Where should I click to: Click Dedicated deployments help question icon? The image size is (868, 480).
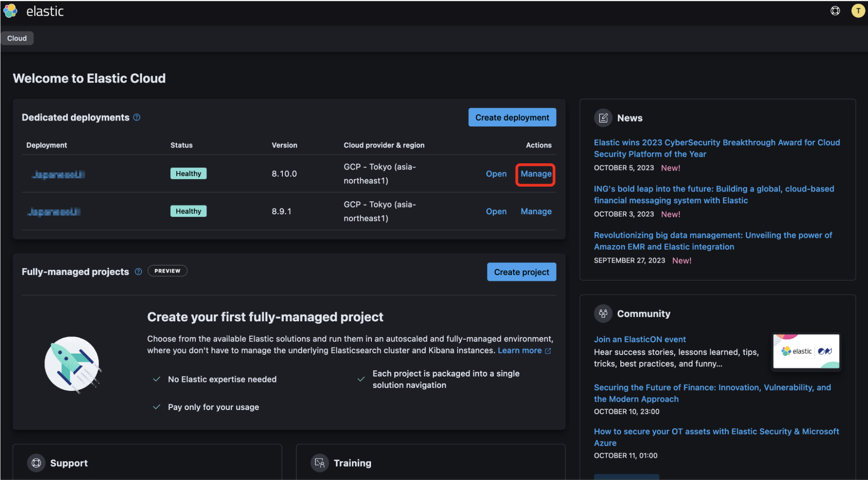(137, 117)
